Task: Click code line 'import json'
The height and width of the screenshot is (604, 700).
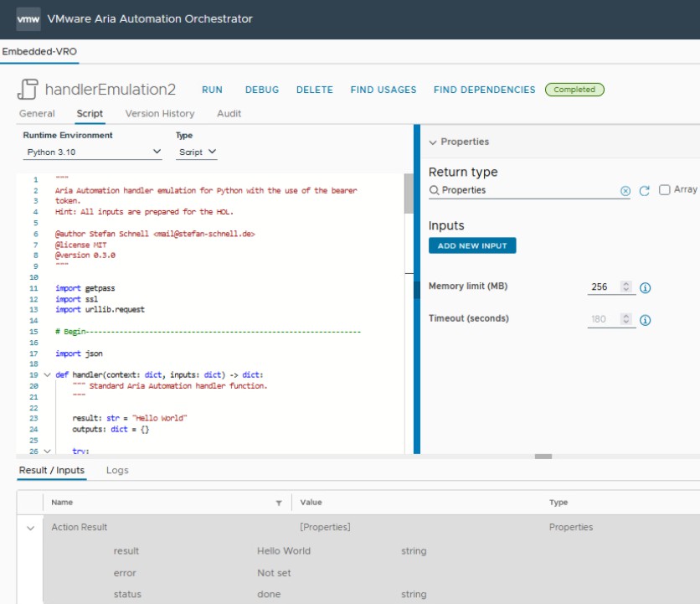Action: coord(79,354)
